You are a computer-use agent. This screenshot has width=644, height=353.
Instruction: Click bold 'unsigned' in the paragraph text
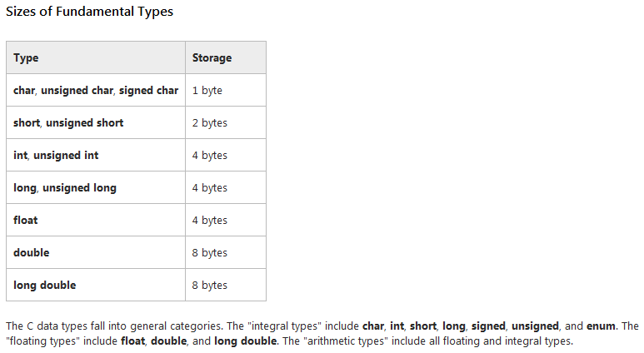(x=535, y=326)
